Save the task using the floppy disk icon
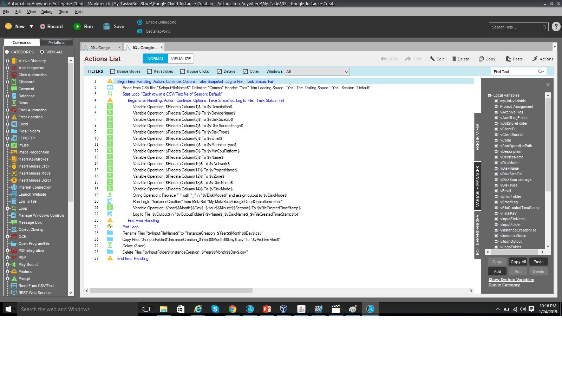This screenshot has height=392, width=562. tap(107, 27)
